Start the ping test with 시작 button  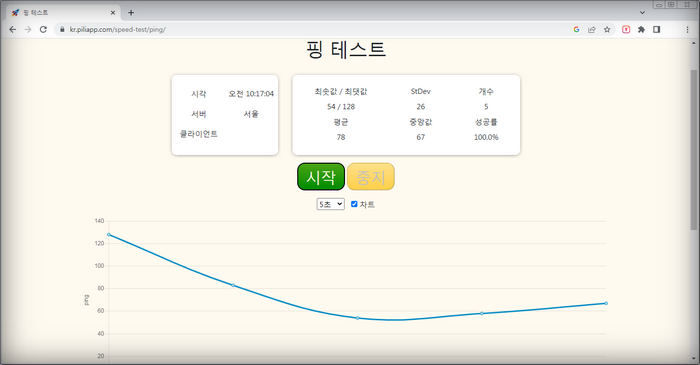coord(321,177)
